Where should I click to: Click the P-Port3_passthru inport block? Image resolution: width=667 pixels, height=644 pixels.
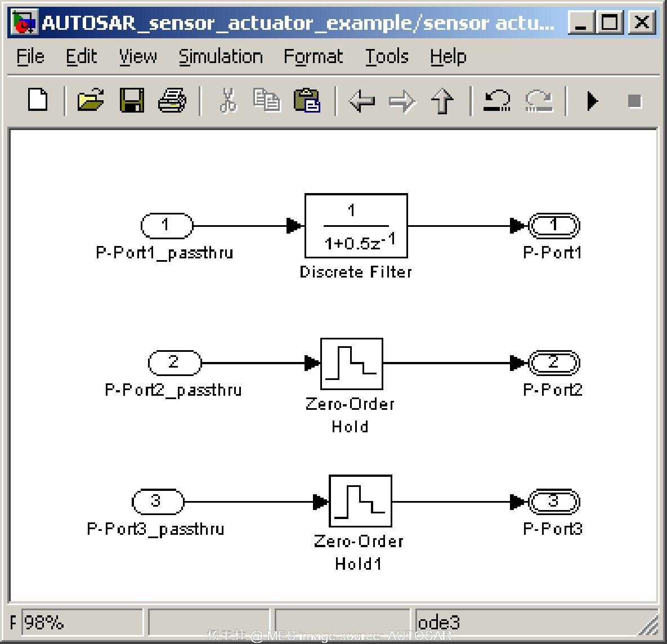coord(158,501)
